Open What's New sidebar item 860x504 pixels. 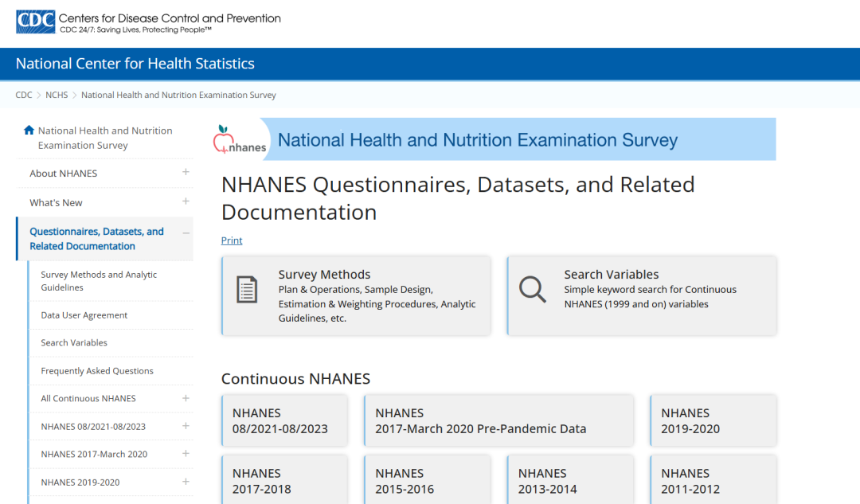tap(56, 202)
